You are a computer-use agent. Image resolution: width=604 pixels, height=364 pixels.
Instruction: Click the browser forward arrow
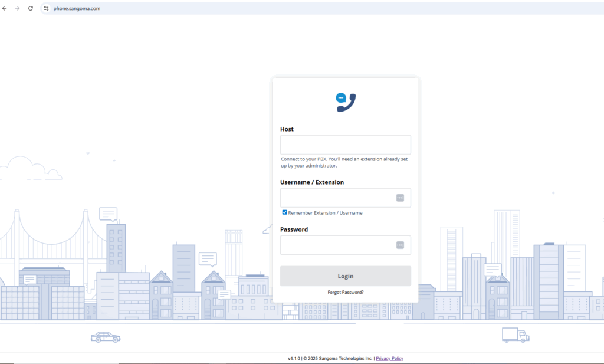pyautogui.click(x=17, y=8)
